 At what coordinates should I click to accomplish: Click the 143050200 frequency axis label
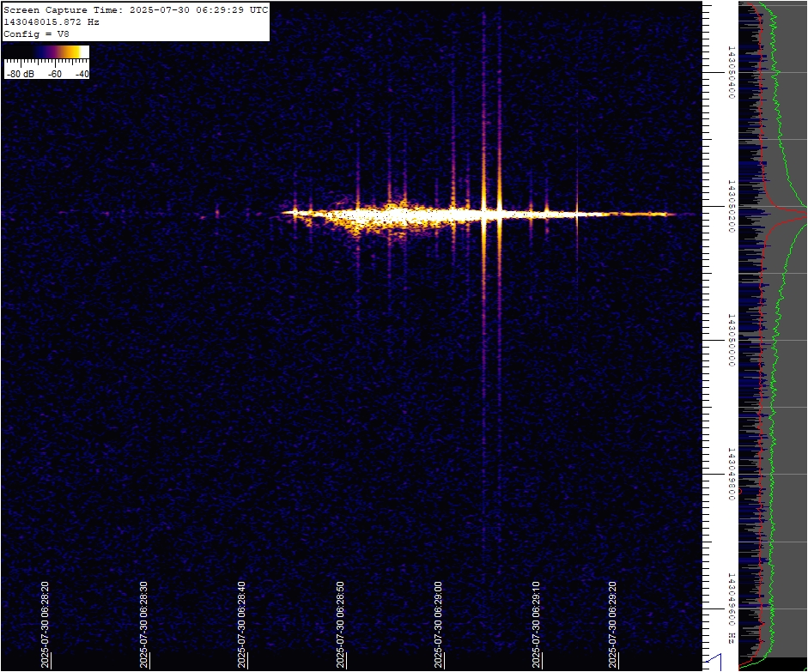point(731,206)
